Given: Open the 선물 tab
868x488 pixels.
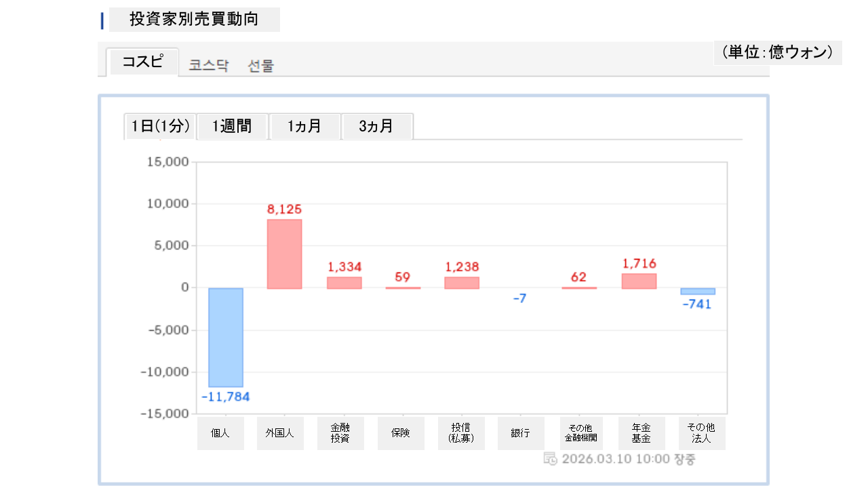Looking at the screenshot, I should tap(261, 66).
